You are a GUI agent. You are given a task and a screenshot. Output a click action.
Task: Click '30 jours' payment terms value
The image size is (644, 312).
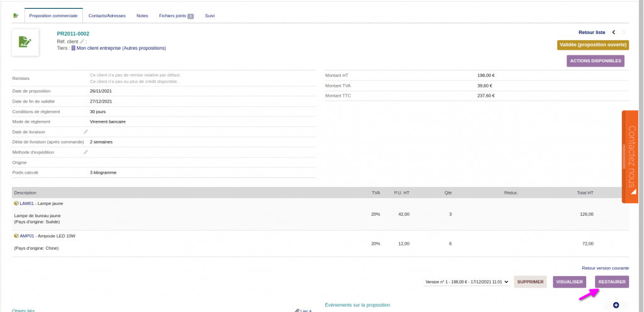coord(97,112)
